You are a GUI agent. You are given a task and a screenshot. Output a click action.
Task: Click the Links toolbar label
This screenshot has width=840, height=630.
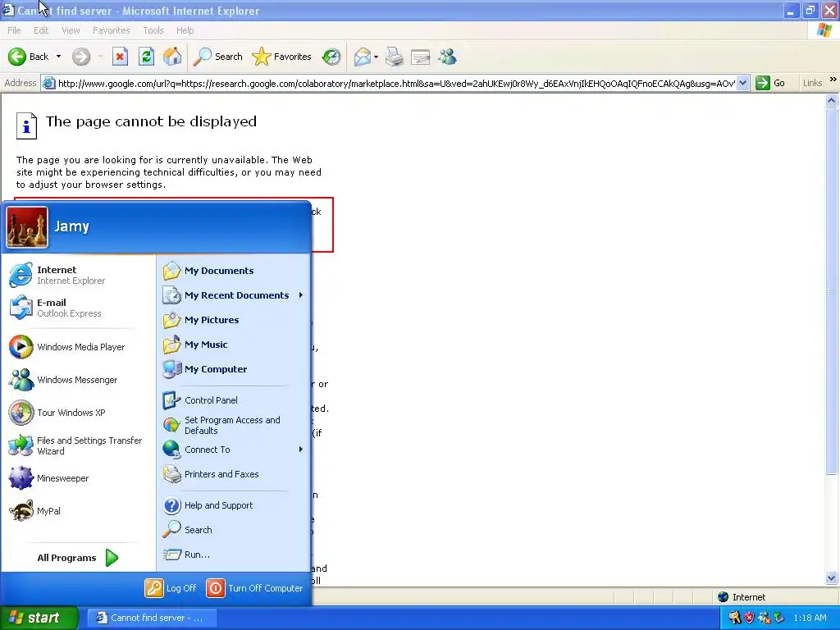click(x=812, y=83)
